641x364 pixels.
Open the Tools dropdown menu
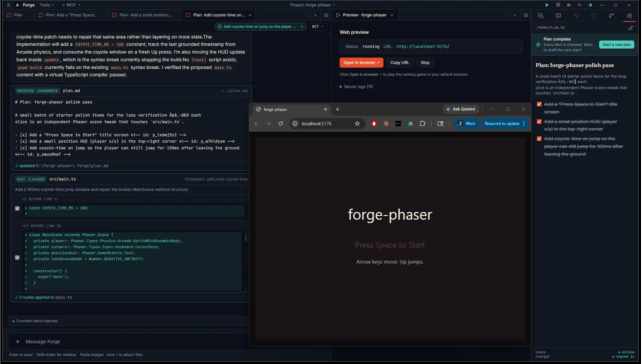pos(47,5)
